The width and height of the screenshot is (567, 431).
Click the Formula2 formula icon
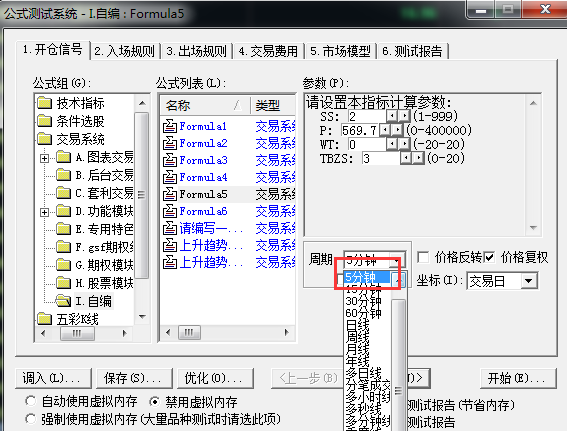pos(170,143)
